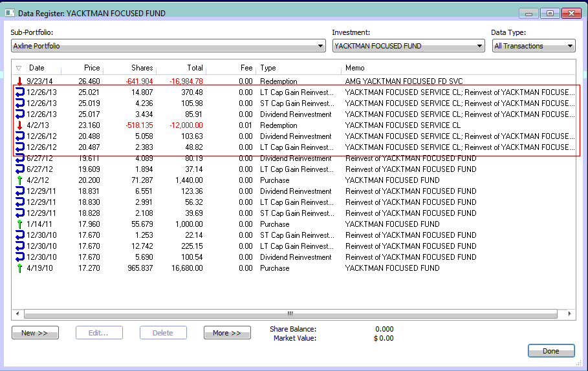Click the 0.01 fee cell

[x=246, y=125]
